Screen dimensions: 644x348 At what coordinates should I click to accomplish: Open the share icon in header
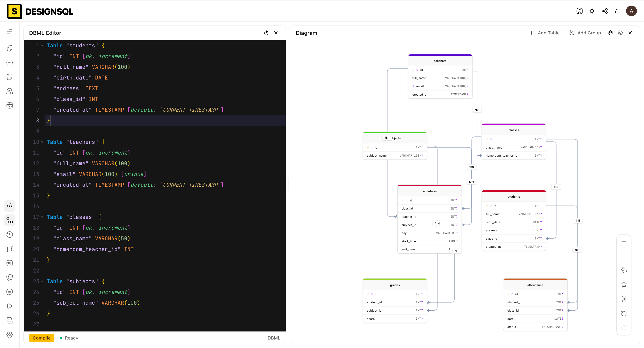click(x=604, y=11)
